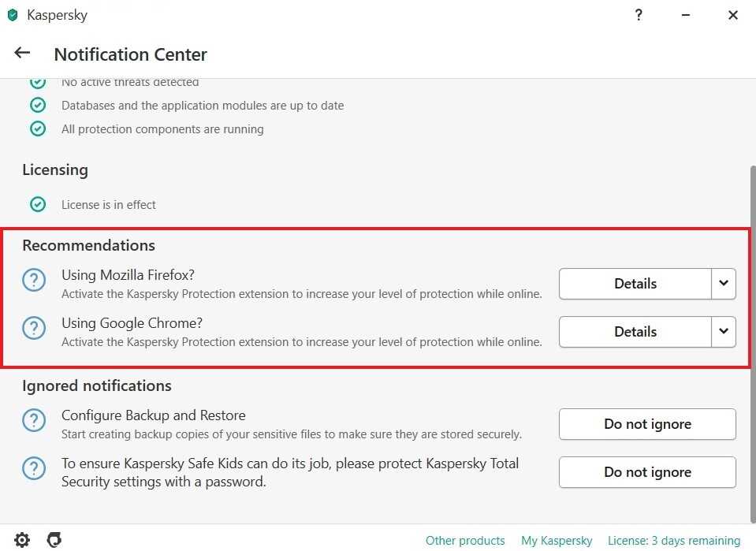The height and width of the screenshot is (551, 756).
Task: Open the Support agent icon beside the gear
Action: [54, 540]
